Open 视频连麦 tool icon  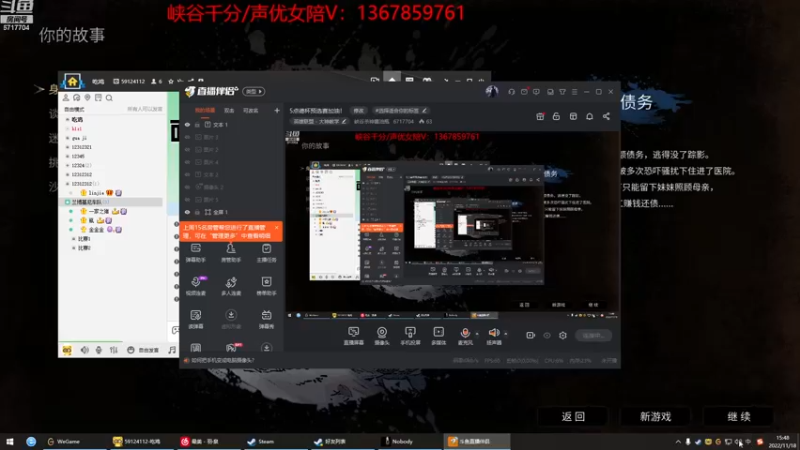[x=195, y=286]
